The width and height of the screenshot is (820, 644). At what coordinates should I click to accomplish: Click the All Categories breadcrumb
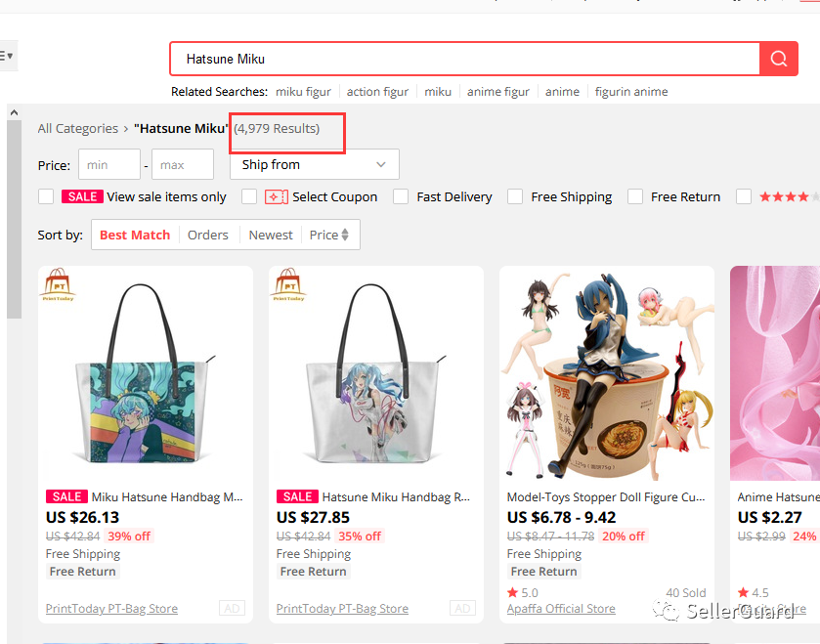pyautogui.click(x=78, y=129)
